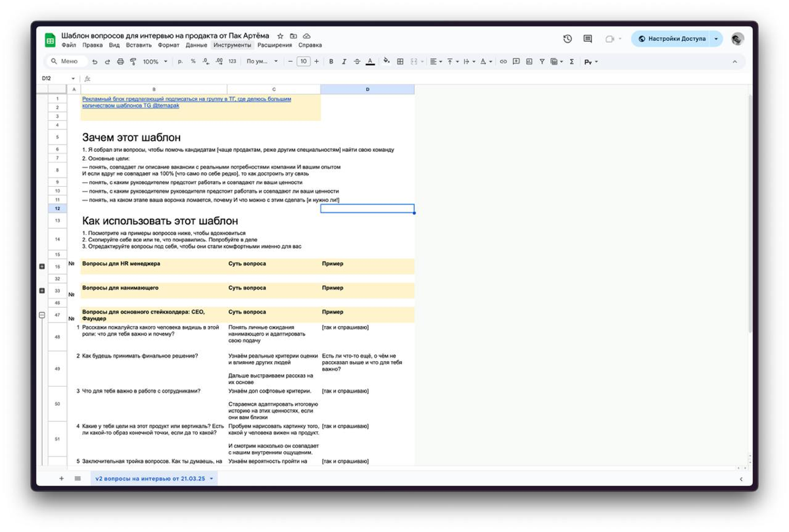Open horizontal align dropdown
This screenshot has width=789, height=532.
(x=435, y=62)
